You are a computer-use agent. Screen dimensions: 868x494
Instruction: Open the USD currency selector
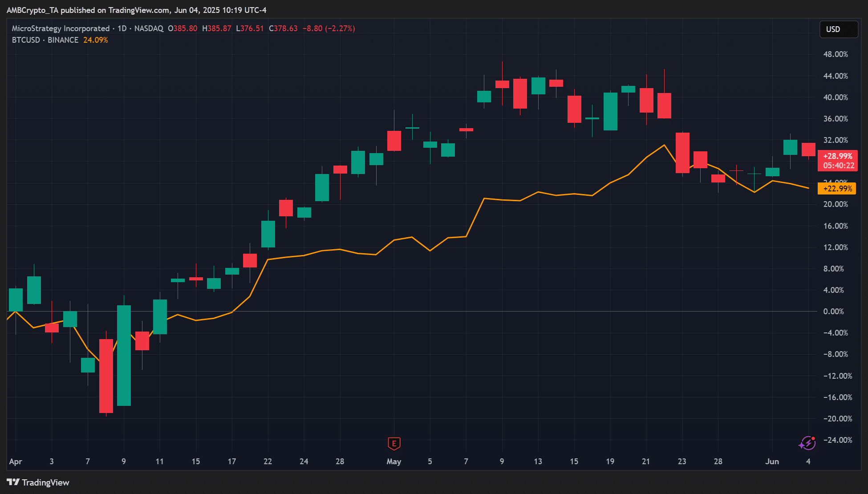click(839, 29)
